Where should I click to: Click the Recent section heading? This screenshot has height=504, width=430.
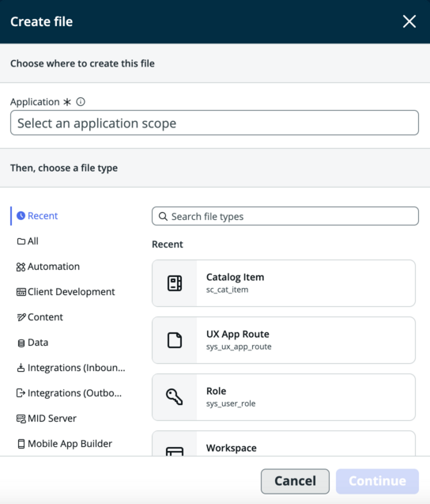[168, 244]
